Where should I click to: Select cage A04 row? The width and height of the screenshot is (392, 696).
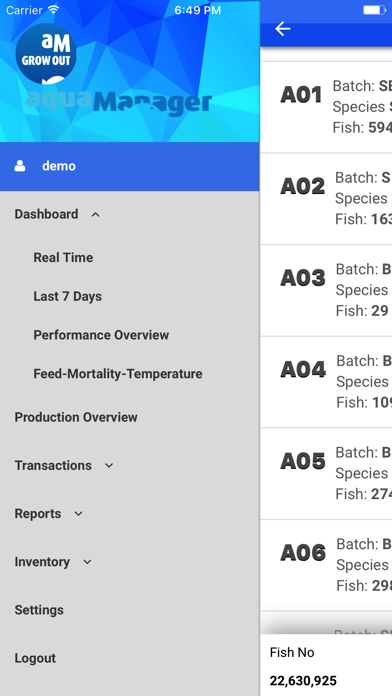(326, 382)
